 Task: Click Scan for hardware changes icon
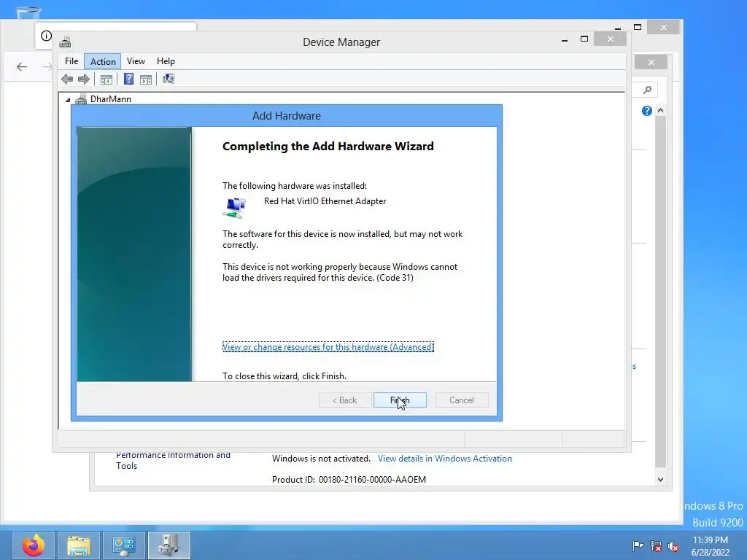pyautogui.click(x=169, y=79)
